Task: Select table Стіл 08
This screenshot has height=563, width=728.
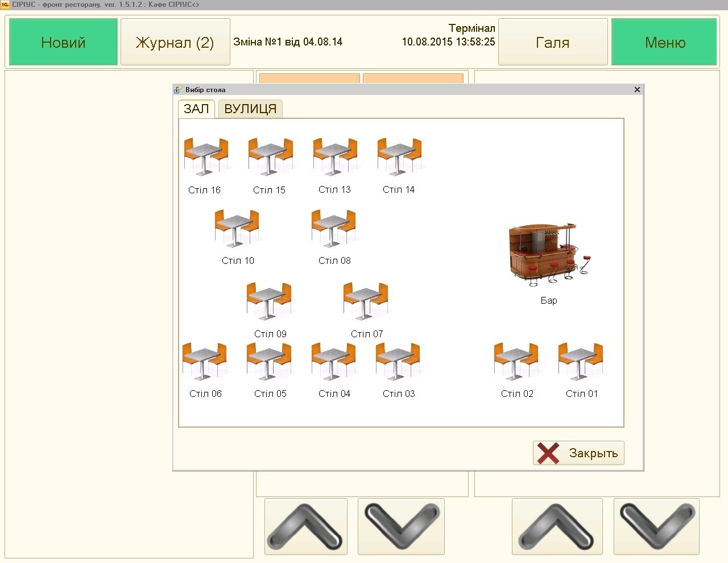Action: click(334, 228)
